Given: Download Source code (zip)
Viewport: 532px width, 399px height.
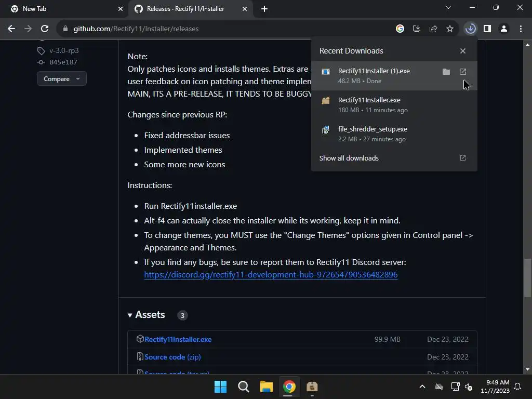Looking at the screenshot, I should (172, 357).
